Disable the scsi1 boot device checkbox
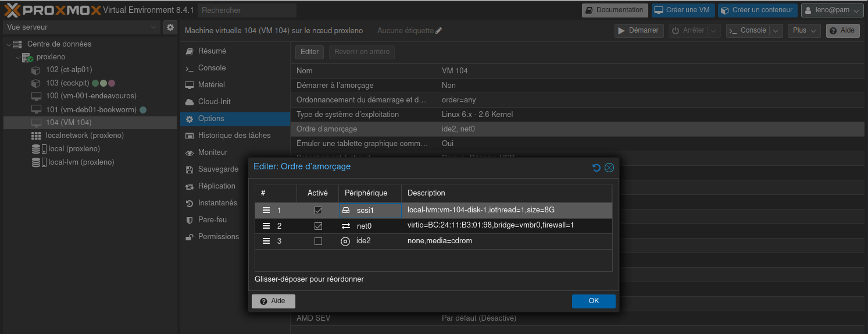This screenshot has width=868, height=334. click(x=318, y=210)
